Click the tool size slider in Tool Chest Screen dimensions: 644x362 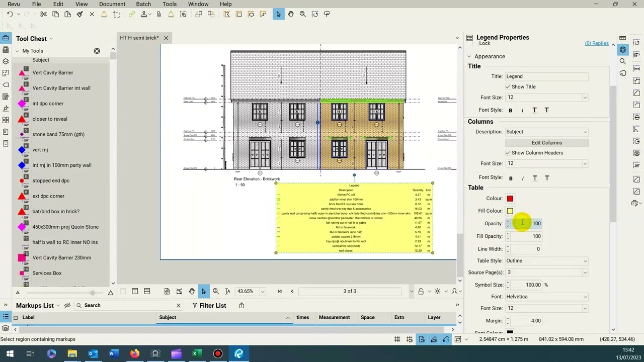pos(64,293)
